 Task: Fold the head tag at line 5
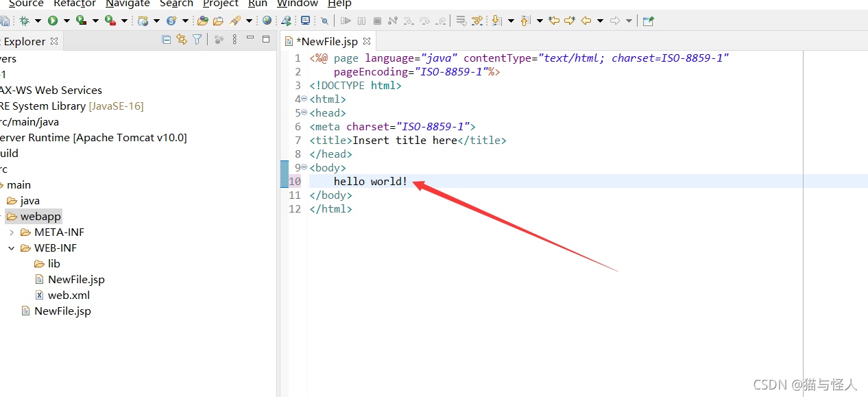tap(304, 112)
